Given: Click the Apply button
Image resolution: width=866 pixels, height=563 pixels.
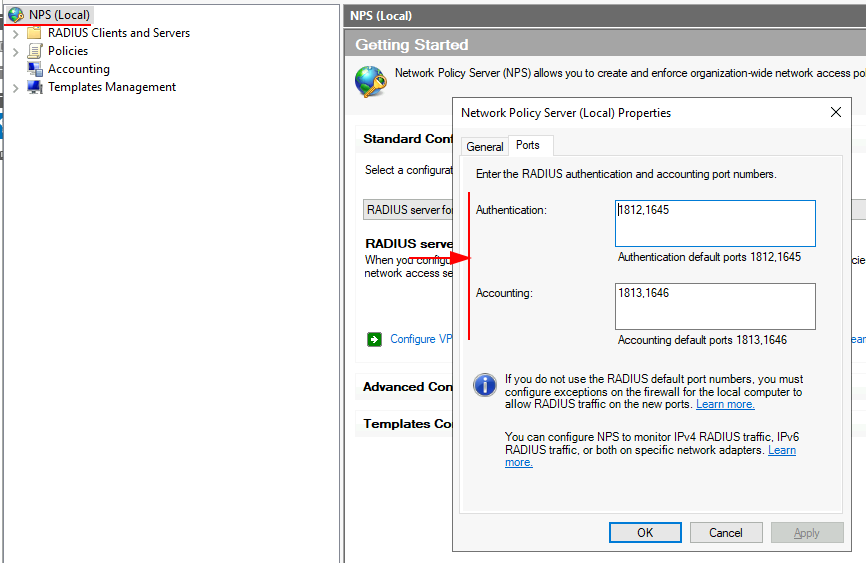Looking at the screenshot, I should pyautogui.click(x=807, y=533).
